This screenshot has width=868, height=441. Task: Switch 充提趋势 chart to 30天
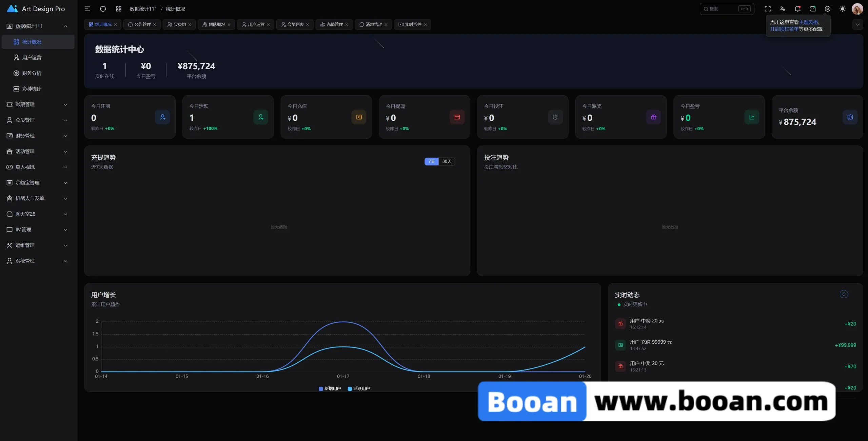pyautogui.click(x=447, y=161)
